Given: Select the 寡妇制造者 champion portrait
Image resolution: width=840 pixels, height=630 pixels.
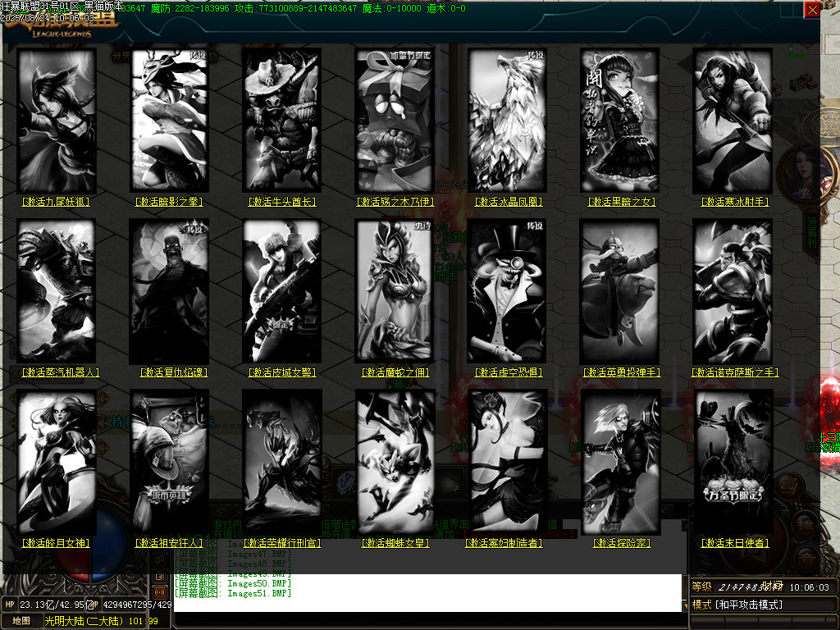Looking at the screenshot, I should click(x=507, y=462).
